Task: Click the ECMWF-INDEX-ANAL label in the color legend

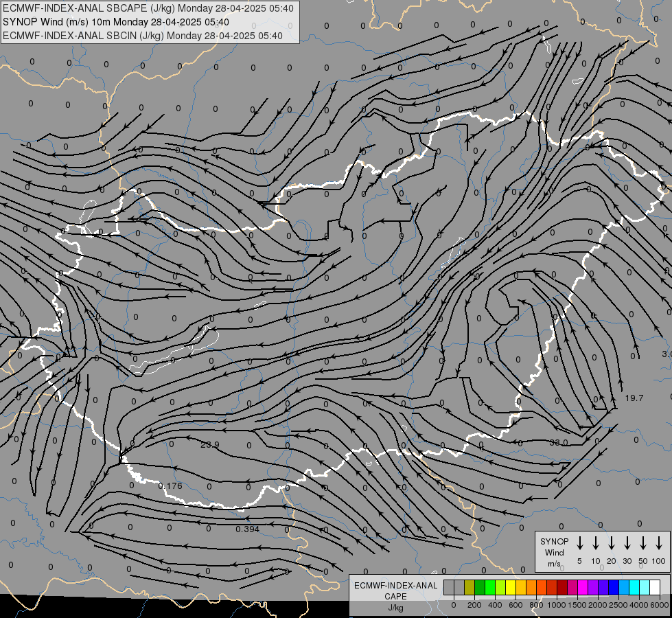Action: point(395,586)
